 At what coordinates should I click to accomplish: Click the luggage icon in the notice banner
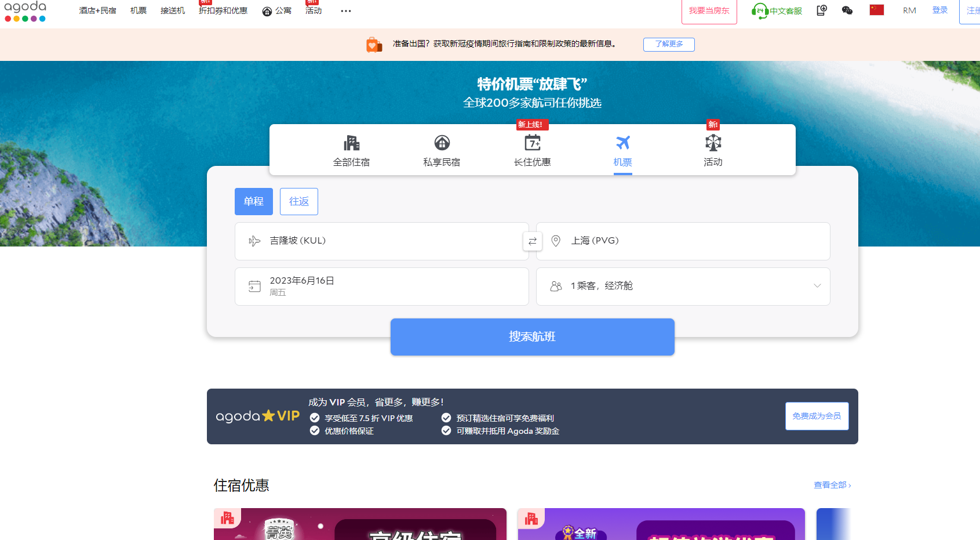pyautogui.click(x=374, y=44)
